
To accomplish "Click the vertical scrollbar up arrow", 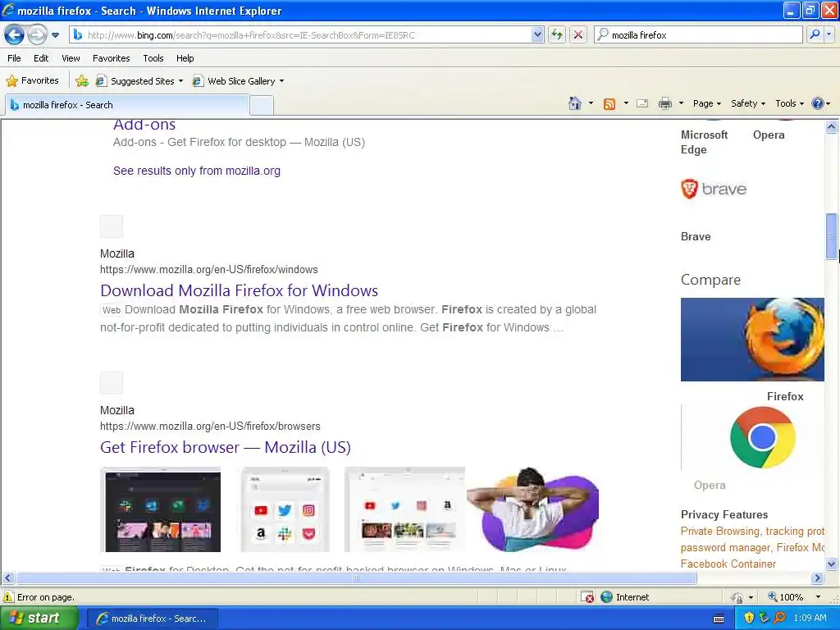I will [x=832, y=127].
